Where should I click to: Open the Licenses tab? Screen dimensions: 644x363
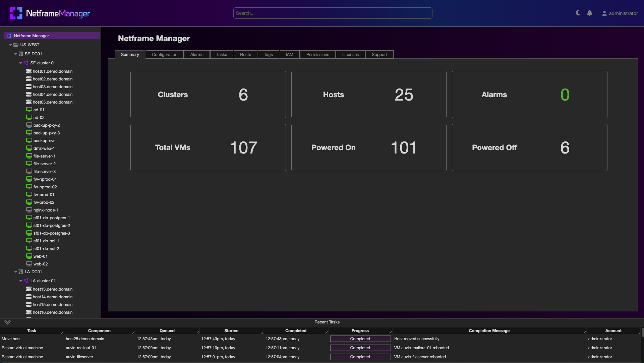pos(350,54)
